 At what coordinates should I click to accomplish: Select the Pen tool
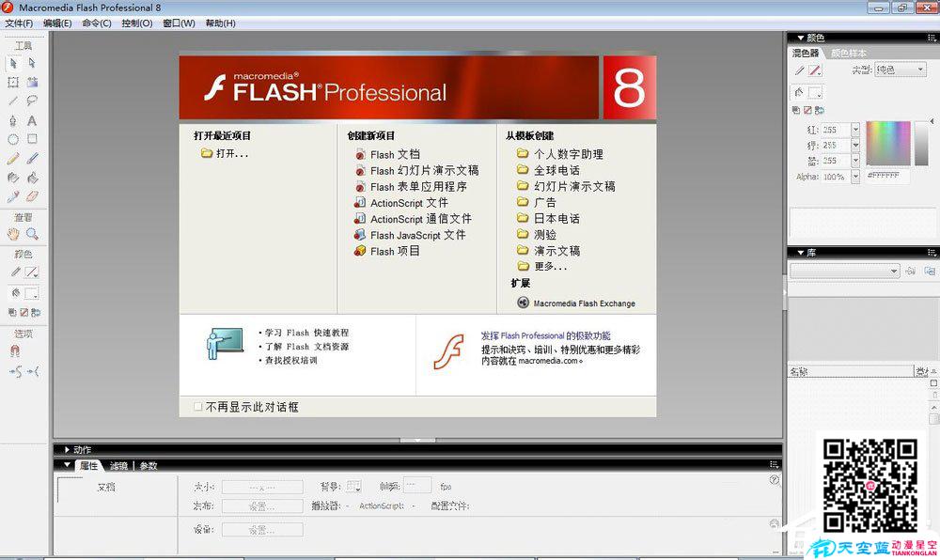pyautogui.click(x=13, y=120)
